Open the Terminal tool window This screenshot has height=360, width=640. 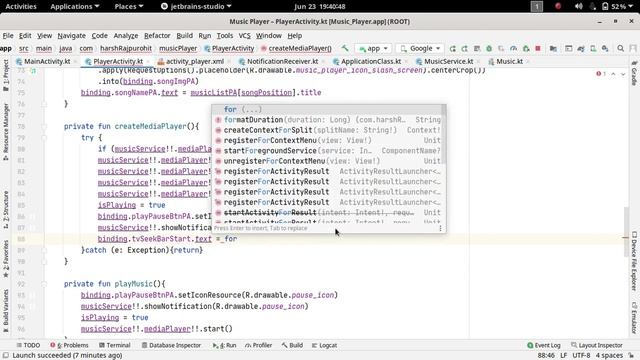click(115, 345)
